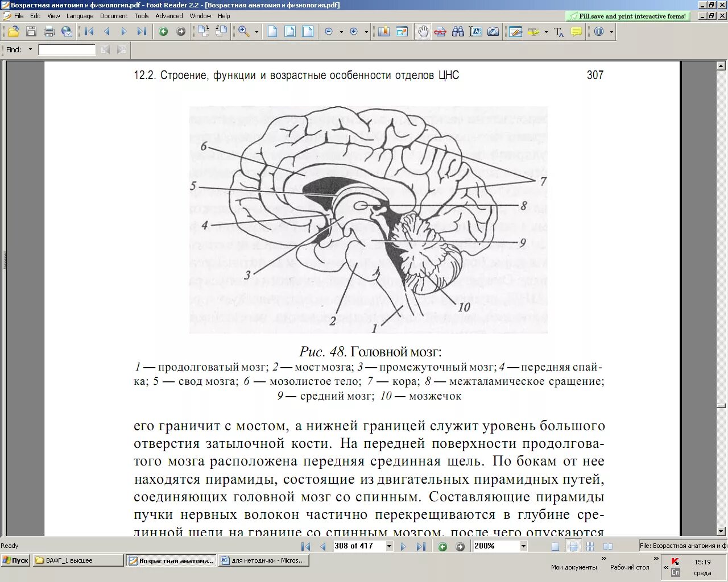The width and height of the screenshot is (728, 582).
Task: Click the Open file folder icon
Action: coord(13,32)
